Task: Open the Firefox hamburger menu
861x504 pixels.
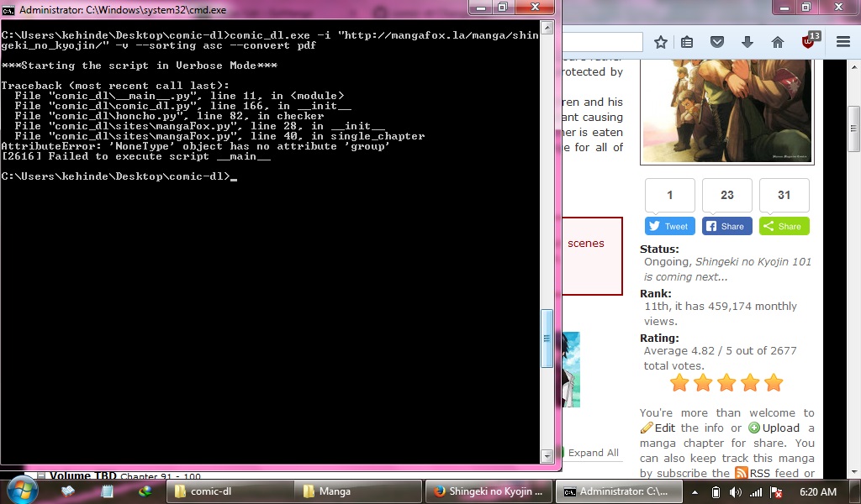Action: click(843, 41)
